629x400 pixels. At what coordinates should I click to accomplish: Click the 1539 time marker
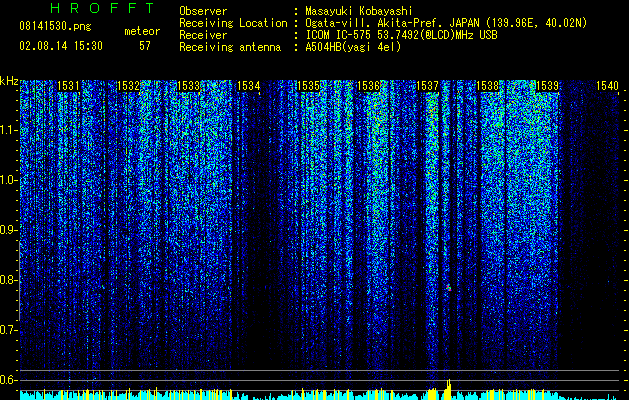[x=547, y=86]
